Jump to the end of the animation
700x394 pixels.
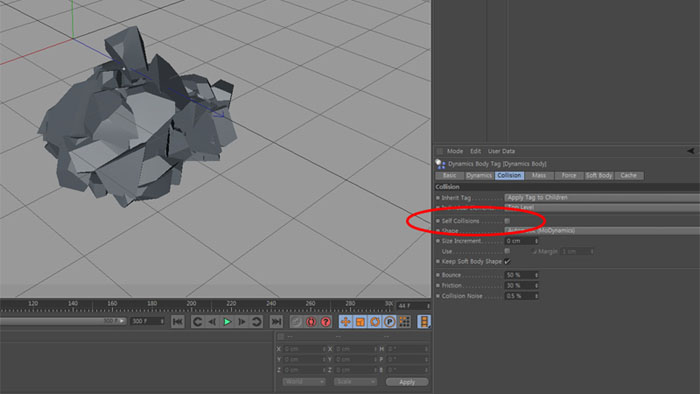pyautogui.click(x=276, y=321)
